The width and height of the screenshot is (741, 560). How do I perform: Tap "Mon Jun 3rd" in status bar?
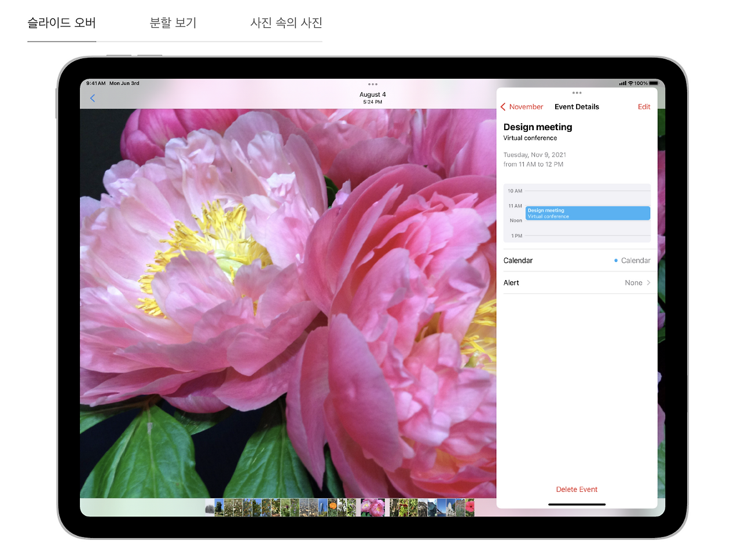[124, 83]
